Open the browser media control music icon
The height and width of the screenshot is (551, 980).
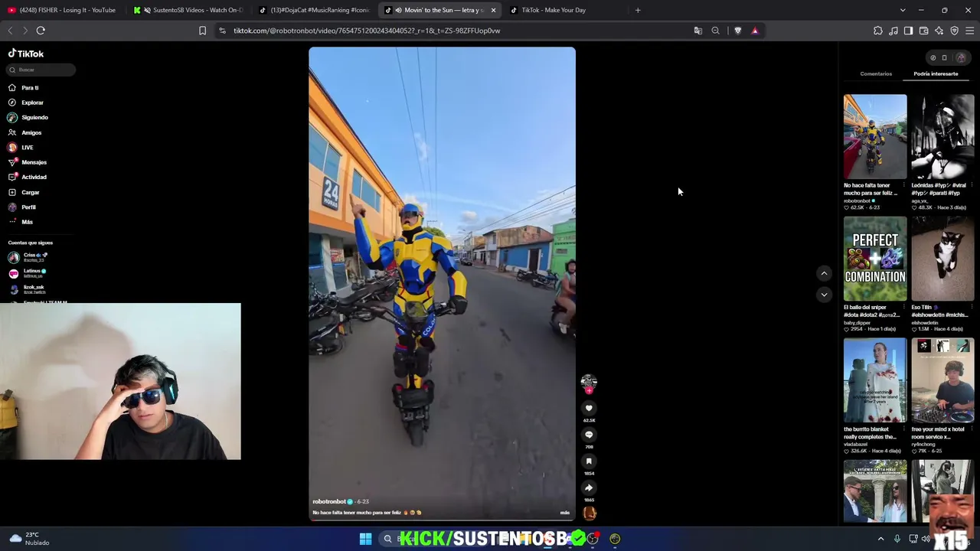[893, 31]
